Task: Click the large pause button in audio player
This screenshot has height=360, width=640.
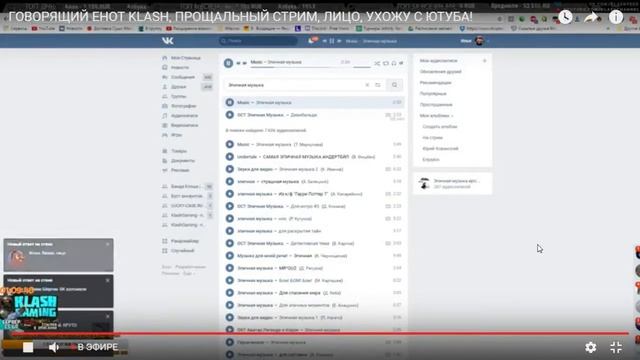Action: tap(228, 63)
